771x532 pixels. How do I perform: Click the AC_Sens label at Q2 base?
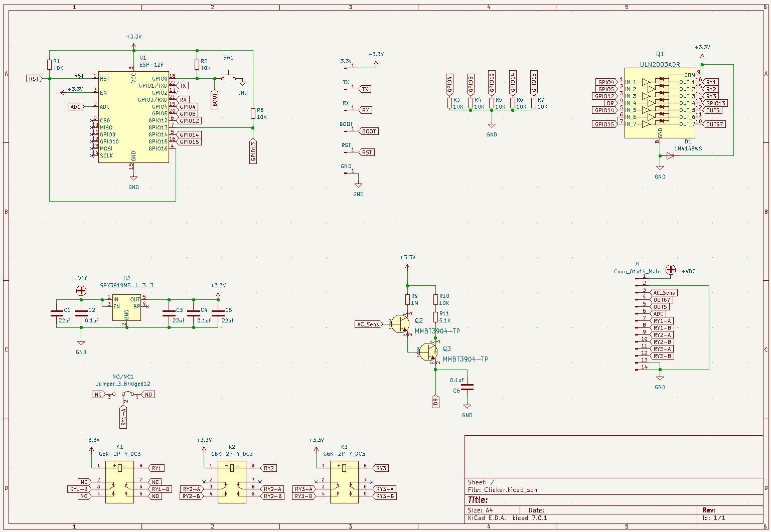pyautogui.click(x=368, y=324)
